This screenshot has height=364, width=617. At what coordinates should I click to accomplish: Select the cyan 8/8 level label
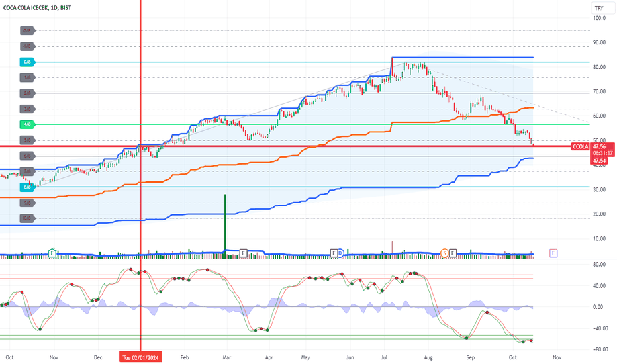[27, 187]
